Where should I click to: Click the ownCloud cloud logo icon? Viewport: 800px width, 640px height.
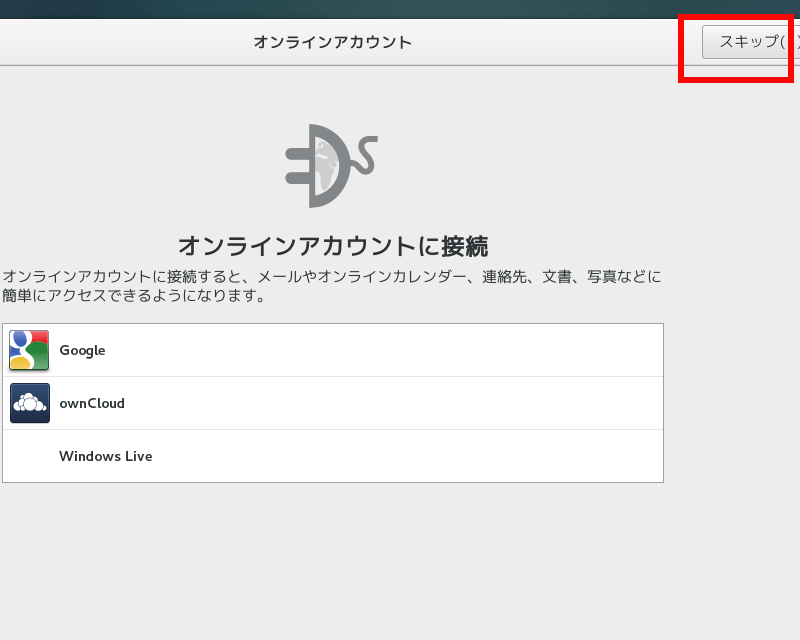[x=29, y=403]
